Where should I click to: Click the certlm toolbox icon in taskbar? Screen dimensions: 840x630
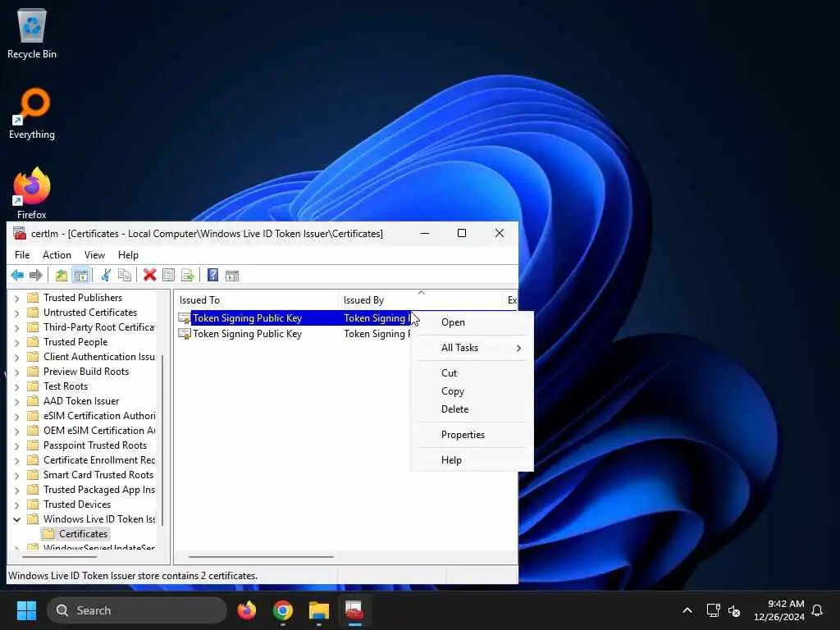click(354, 610)
